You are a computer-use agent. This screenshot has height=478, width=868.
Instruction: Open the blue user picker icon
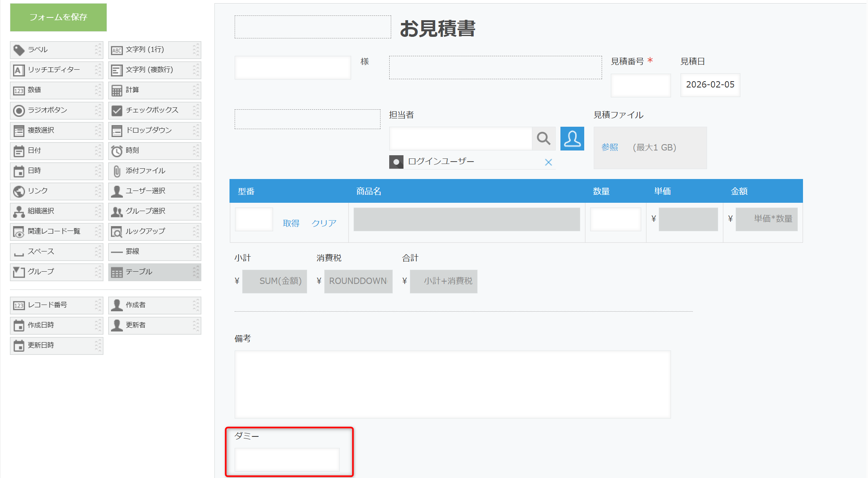click(572, 139)
